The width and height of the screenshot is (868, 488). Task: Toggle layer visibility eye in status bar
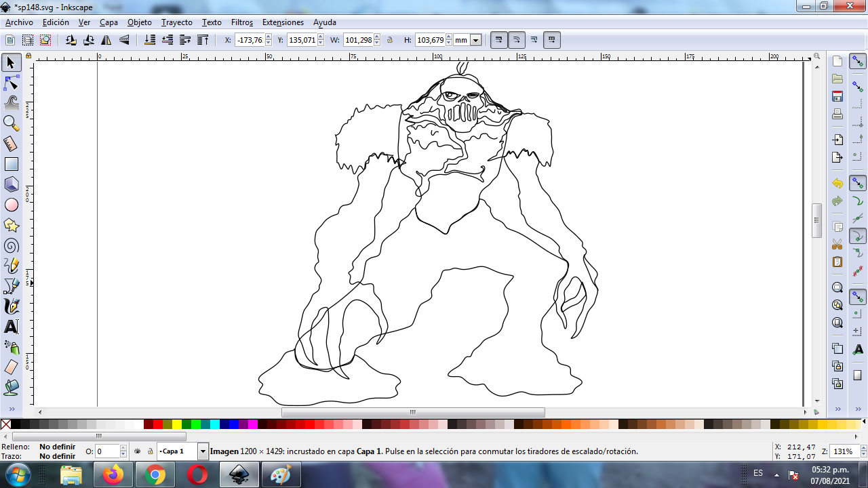pos(138,451)
